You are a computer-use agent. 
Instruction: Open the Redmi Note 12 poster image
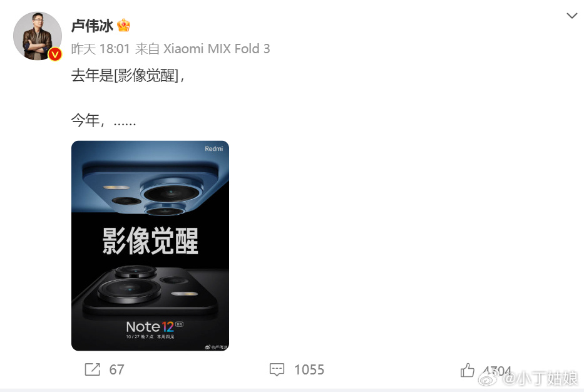coord(150,245)
